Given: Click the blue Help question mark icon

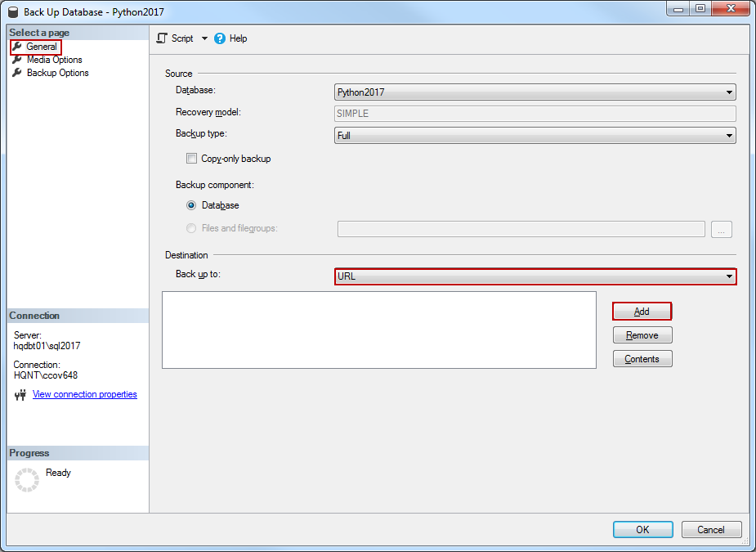Looking at the screenshot, I should click(x=220, y=38).
